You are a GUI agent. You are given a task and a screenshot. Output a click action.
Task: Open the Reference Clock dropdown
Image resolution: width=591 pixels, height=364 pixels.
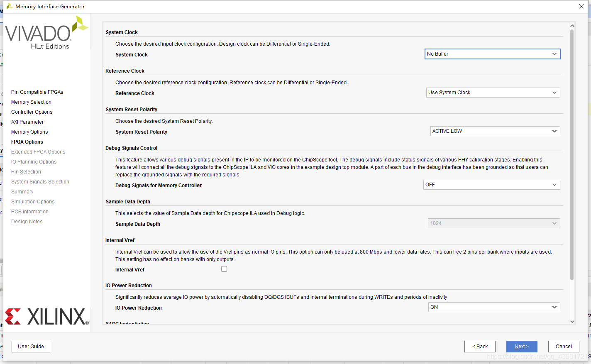click(x=493, y=93)
